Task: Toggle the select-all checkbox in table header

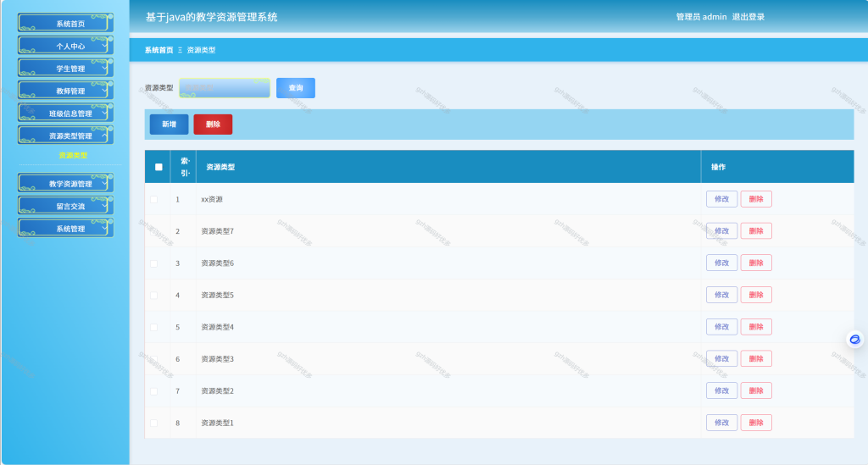Action: coord(159,167)
